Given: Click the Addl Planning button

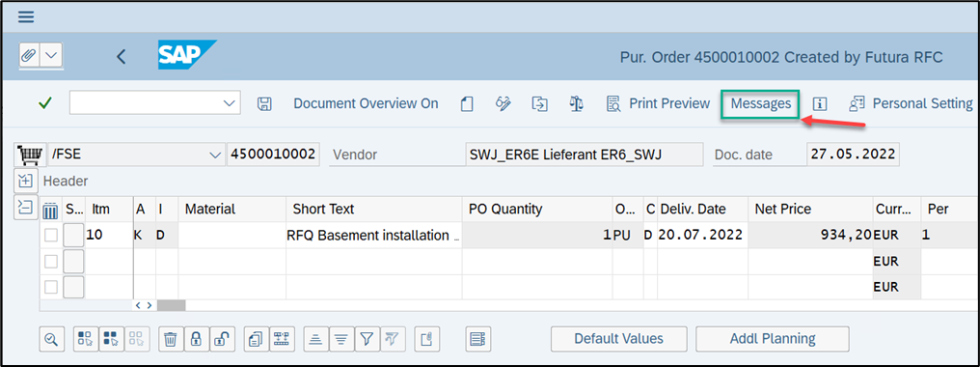Looking at the screenshot, I should [773, 339].
